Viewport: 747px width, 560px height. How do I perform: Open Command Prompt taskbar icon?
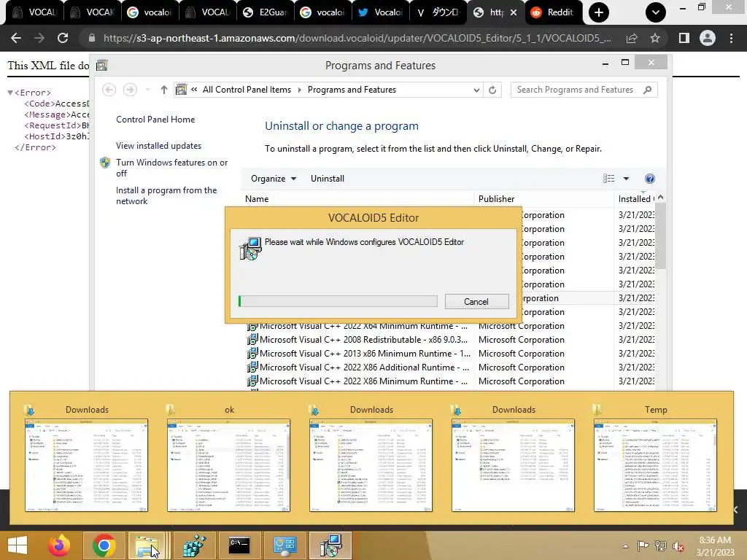click(x=239, y=545)
